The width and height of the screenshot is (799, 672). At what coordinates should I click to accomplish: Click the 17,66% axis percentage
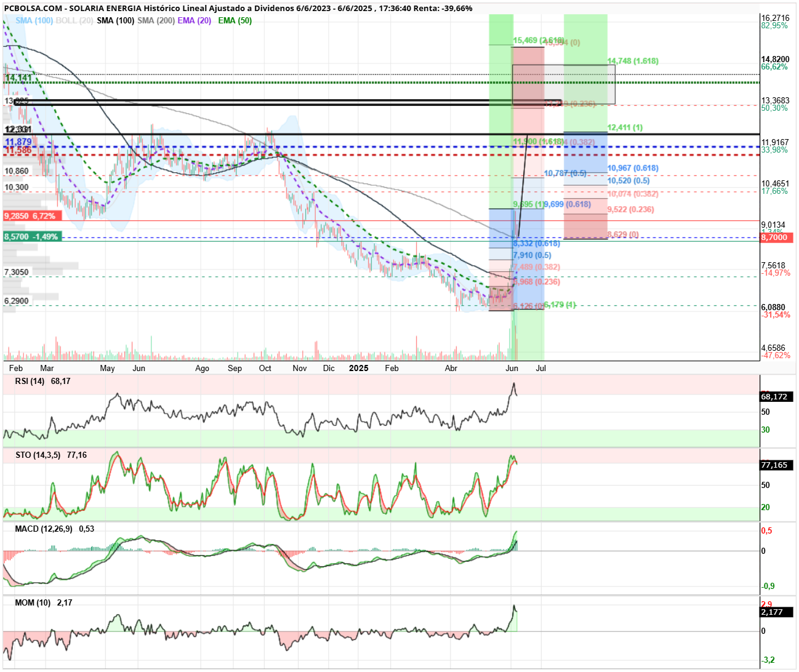(774, 191)
